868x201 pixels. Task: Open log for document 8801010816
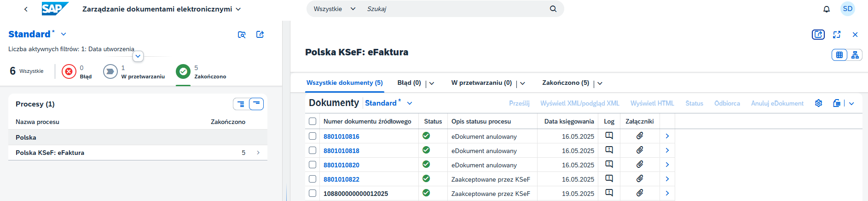click(x=609, y=136)
